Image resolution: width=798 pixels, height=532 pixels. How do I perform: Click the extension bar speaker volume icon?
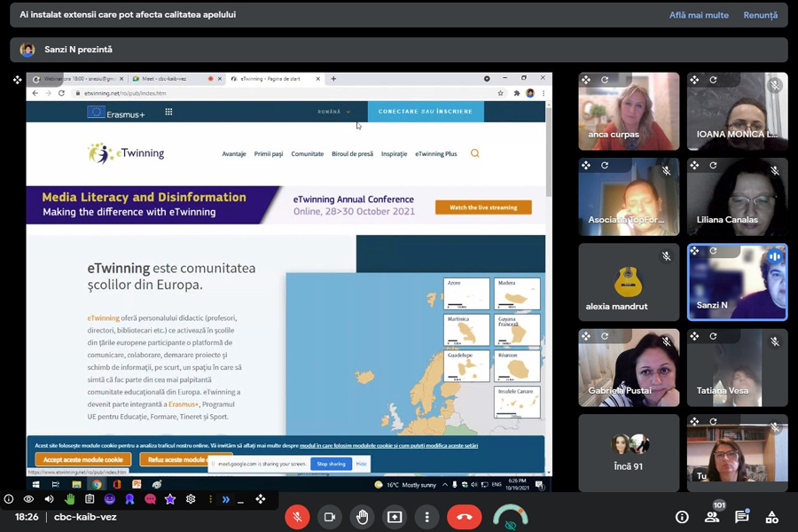[49, 499]
